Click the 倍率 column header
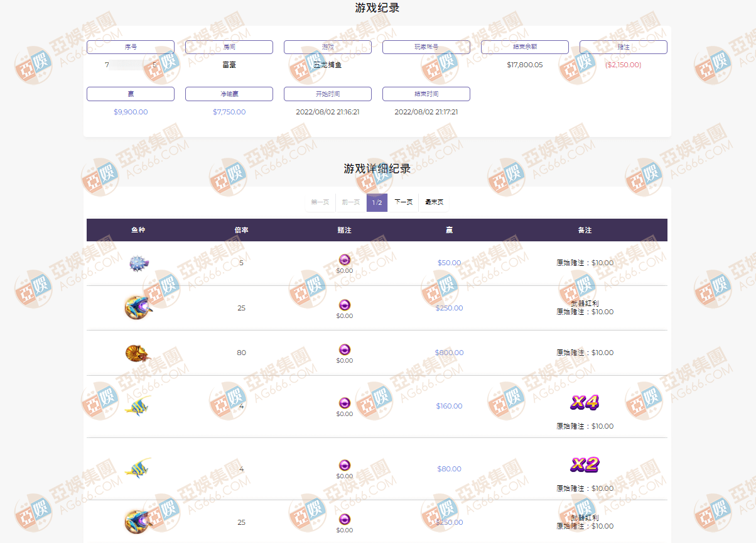The image size is (756, 543). tap(241, 230)
